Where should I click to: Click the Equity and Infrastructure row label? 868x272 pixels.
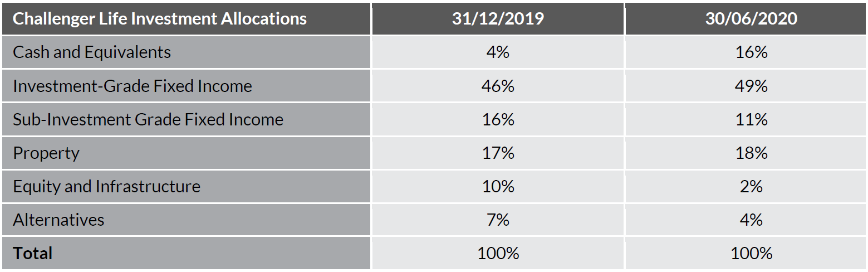[x=106, y=186]
